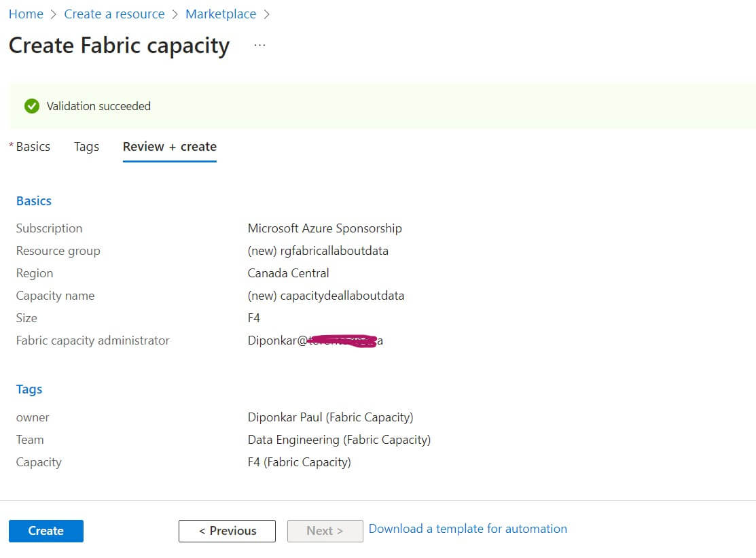Switch to the Basics tab
The height and width of the screenshot is (558, 756).
pos(33,147)
